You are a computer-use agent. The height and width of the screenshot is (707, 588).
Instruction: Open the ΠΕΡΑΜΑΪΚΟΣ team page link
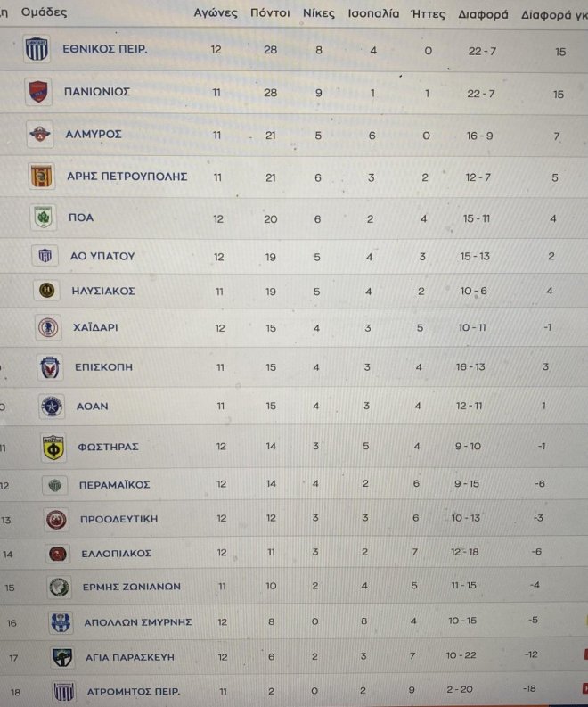[x=114, y=485]
